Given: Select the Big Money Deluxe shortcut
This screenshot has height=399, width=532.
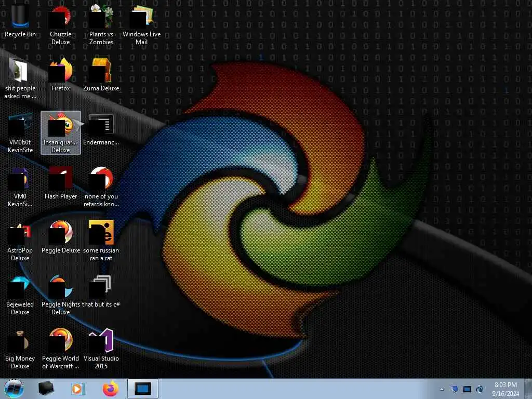Looking at the screenshot, I should click(20, 349).
